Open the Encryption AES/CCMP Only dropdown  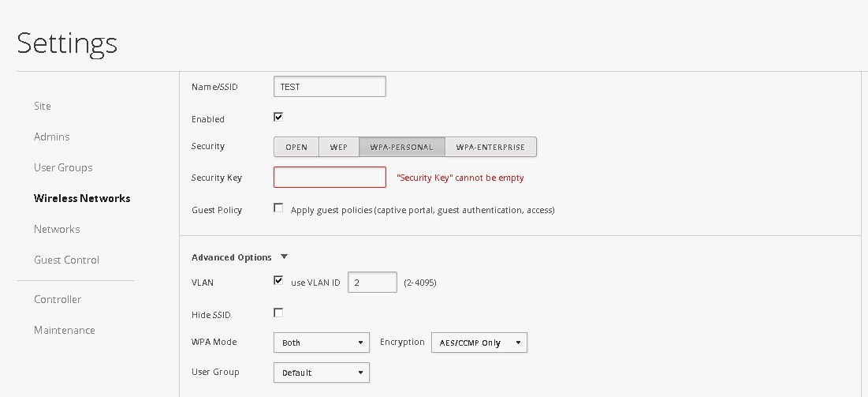coord(479,343)
